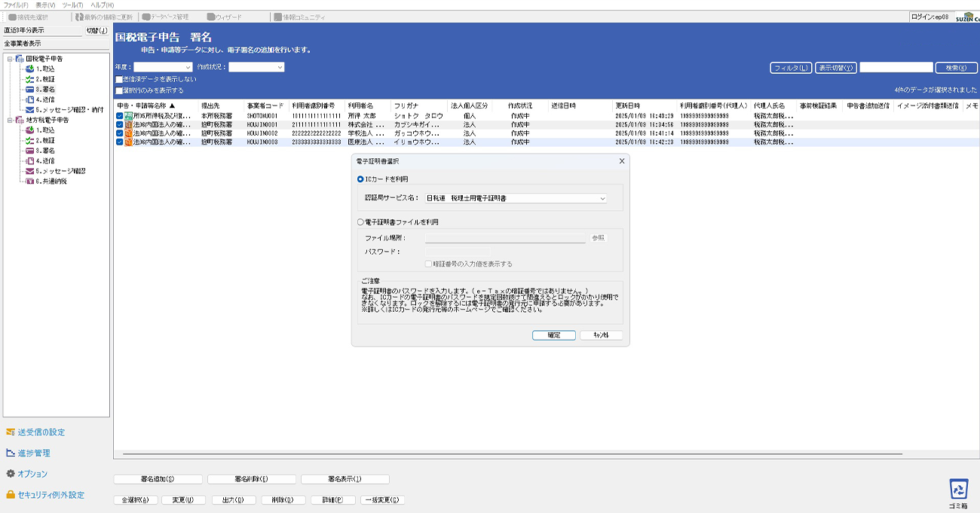Open the ファイル(F) menu
980x513 pixels.
[16, 5]
